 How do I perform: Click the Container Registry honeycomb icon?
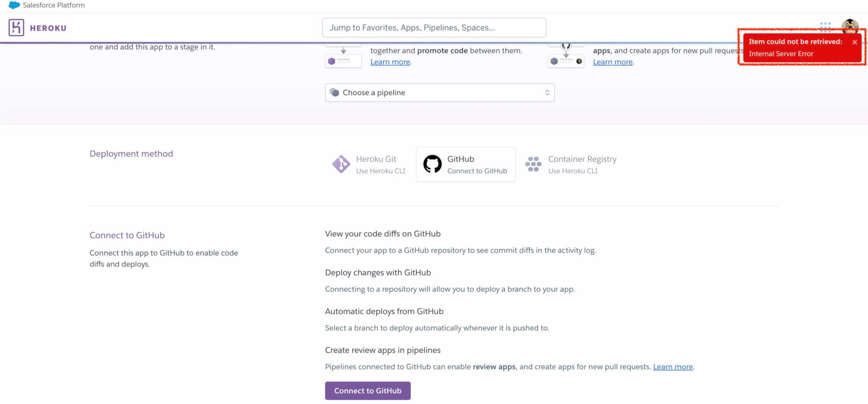(x=533, y=164)
